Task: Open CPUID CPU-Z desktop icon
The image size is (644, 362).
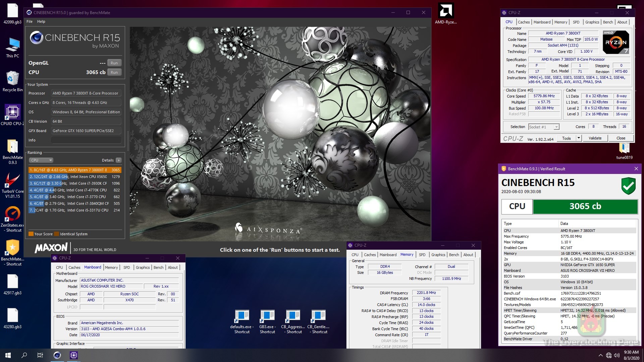Action: click(x=12, y=112)
